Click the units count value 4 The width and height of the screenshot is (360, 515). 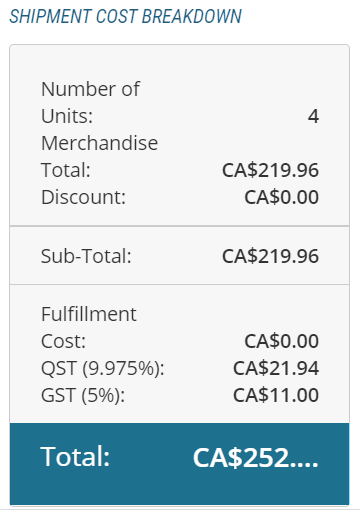313,116
